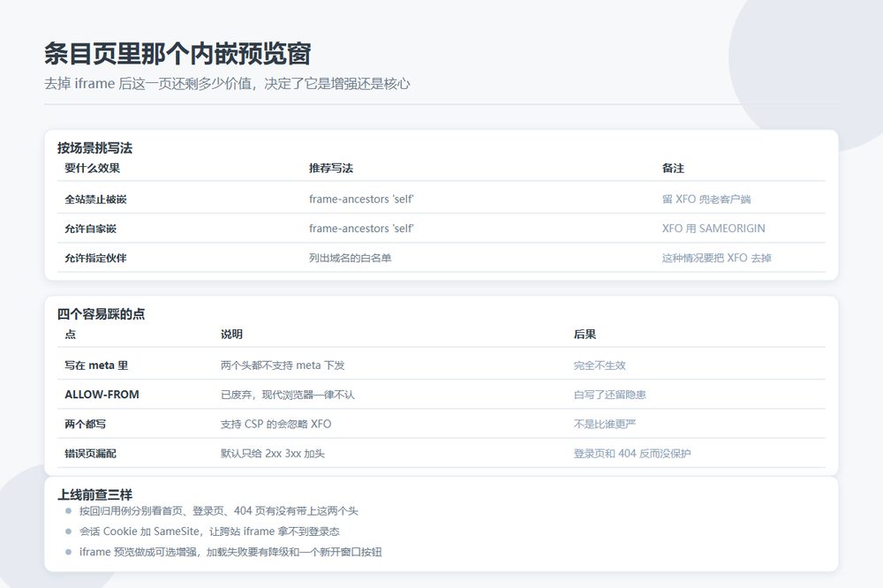Select the row label 两个都写
Screen dimensions: 883x588
tap(85, 424)
